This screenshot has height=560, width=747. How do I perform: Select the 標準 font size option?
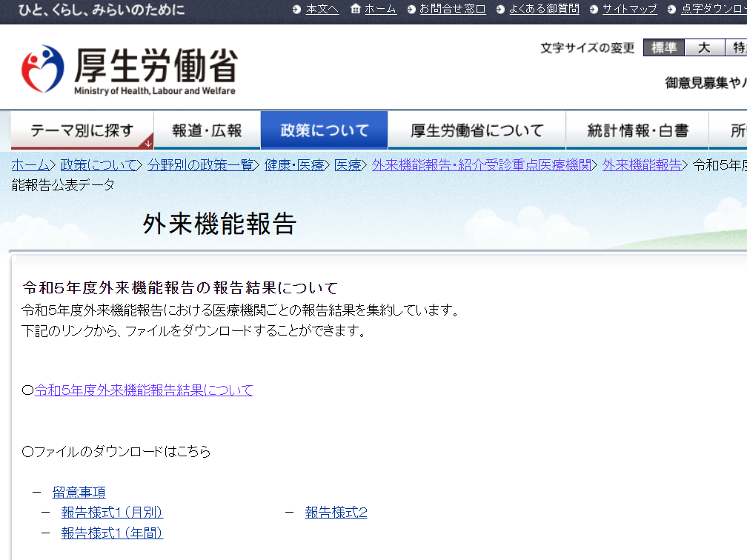coord(663,47)
